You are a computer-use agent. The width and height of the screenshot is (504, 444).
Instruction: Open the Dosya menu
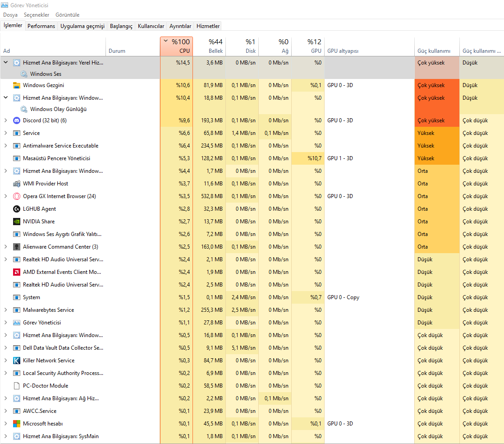[10, 15]
